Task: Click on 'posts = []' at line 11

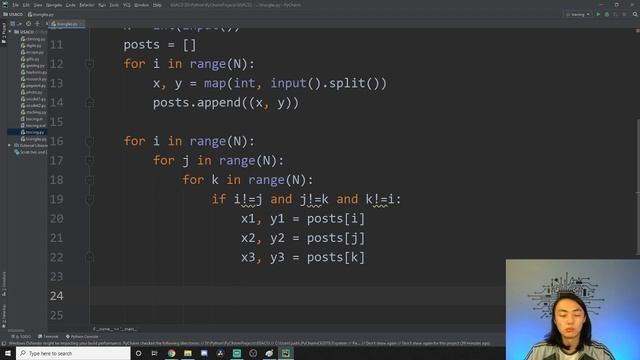Action: coord(160,45)
